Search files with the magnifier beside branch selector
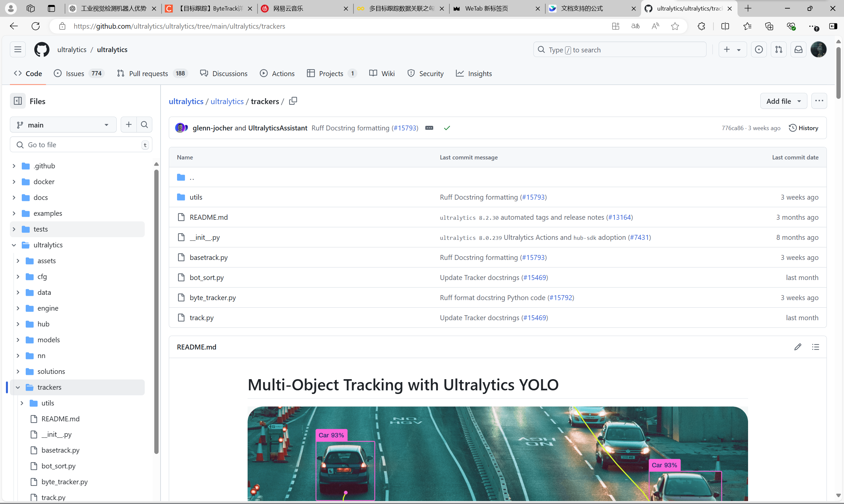Viewport: 844px width, 504px height. [144, 125]
